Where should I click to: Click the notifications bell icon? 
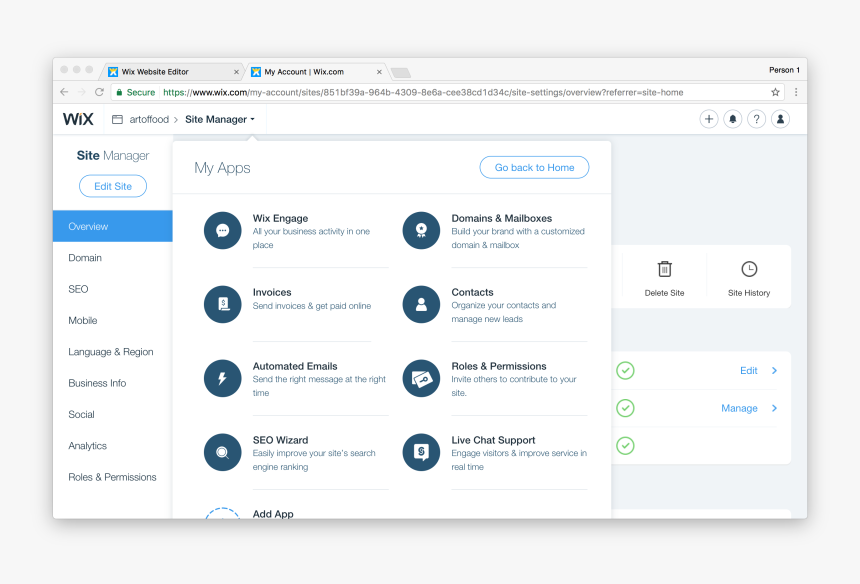coord(733,119)
